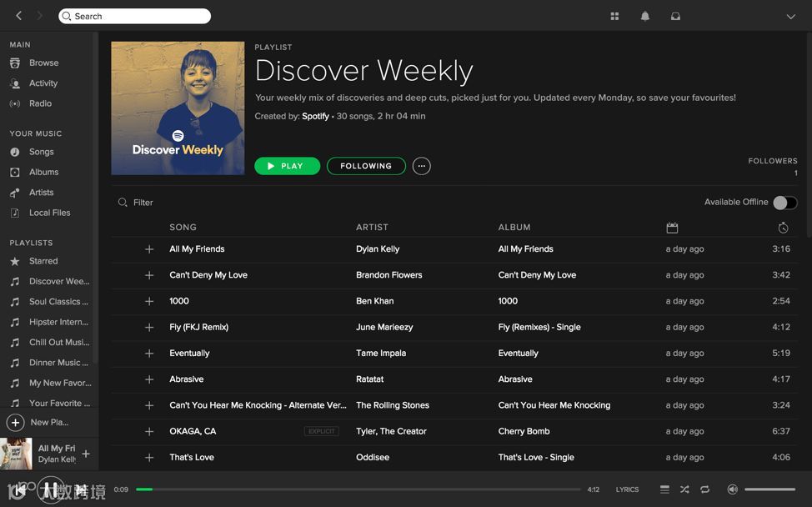Adjust the volume slider
This screenshot has width=812, height=507.
(769, 489)
